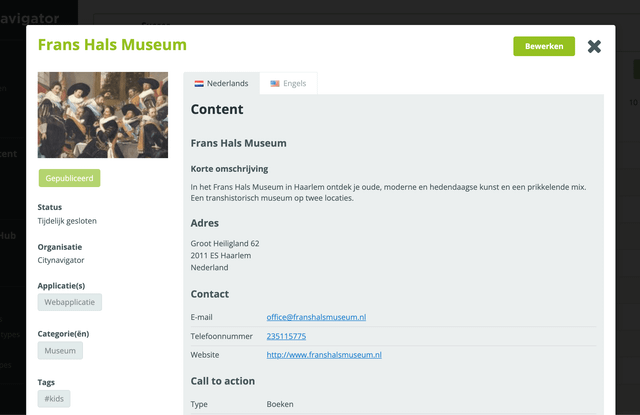Open the office@franshalsmuseum.nl email link
640x415 pixels.
click(316, 317)
